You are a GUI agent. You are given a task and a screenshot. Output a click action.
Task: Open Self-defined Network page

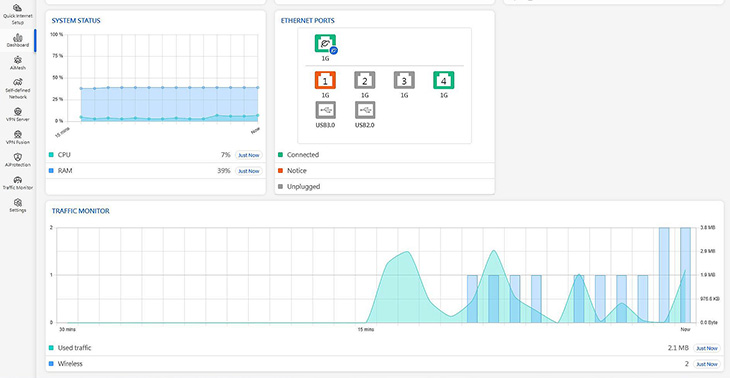click(18, 88)
